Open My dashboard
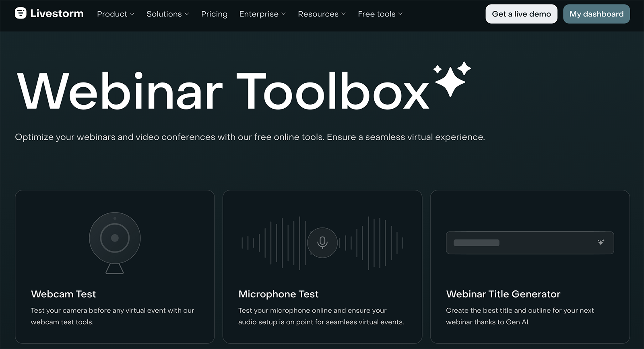Screen dimensions: 644x349 pyautogui.click(x=596, y=14)
